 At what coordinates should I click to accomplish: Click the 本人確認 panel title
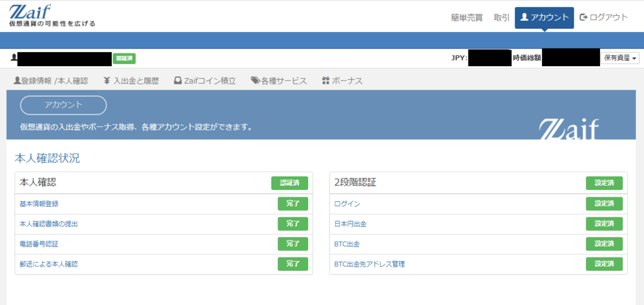click(x=38, y=182)
